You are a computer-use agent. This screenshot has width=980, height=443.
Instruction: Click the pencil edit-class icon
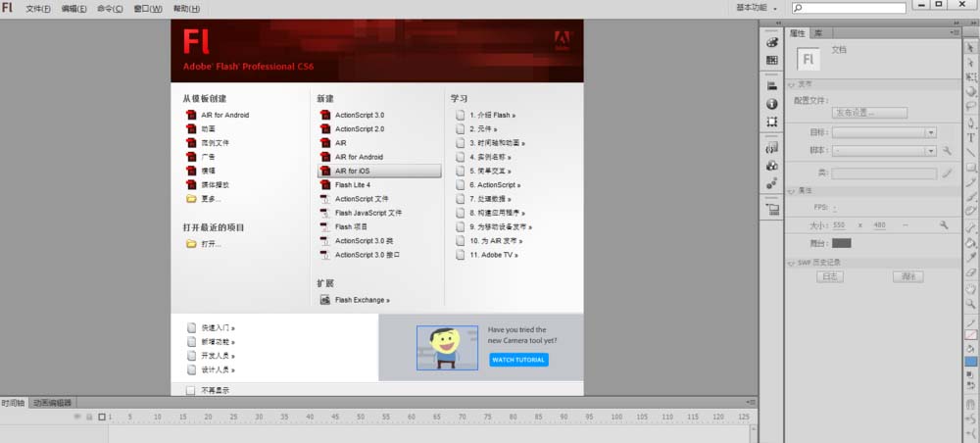point(948,173)
